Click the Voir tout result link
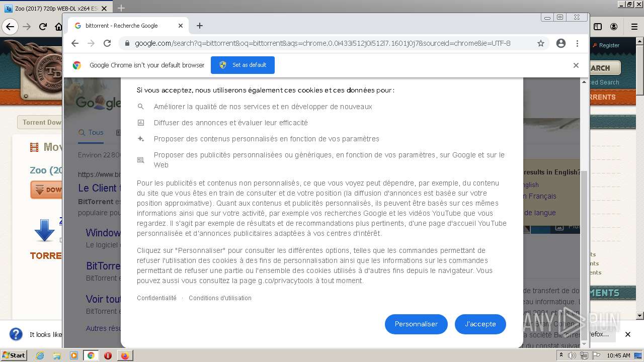Viewport: 644px width, 362px height. pos(103,299)
